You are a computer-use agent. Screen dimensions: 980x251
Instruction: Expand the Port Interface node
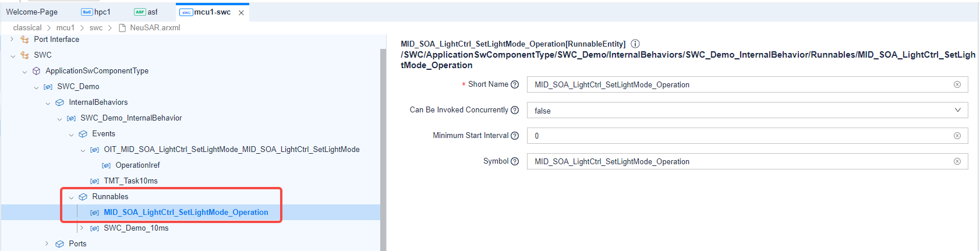(12, 40)
